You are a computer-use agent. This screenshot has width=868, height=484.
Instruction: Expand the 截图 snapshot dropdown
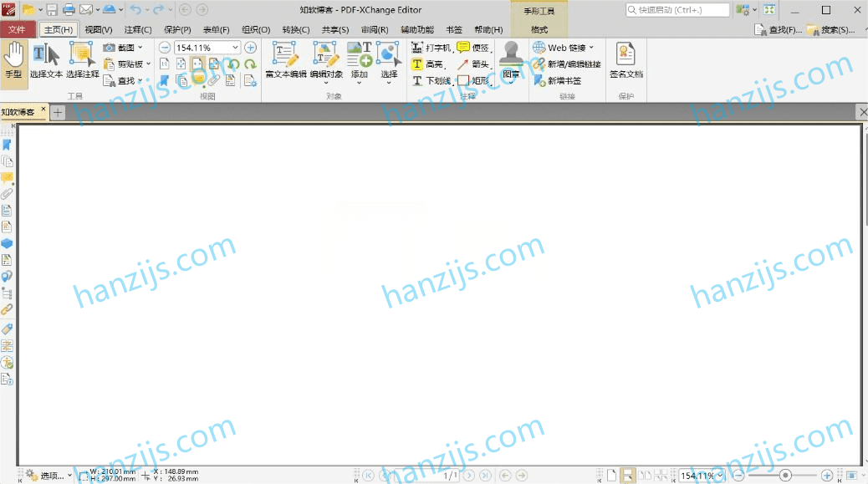click(140, 48)
